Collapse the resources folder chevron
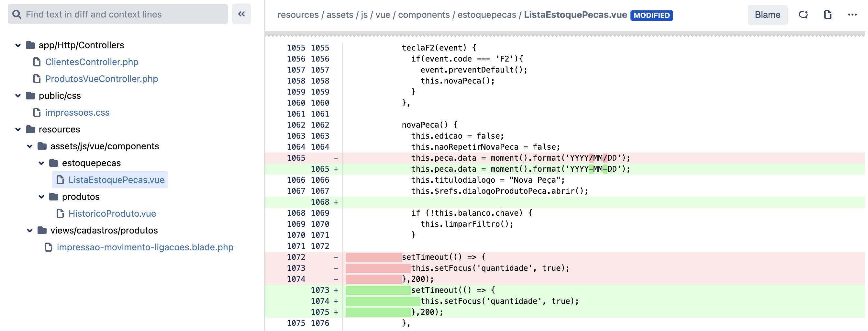Viewport: 868px width, 331px height. [x=18, y=130]
